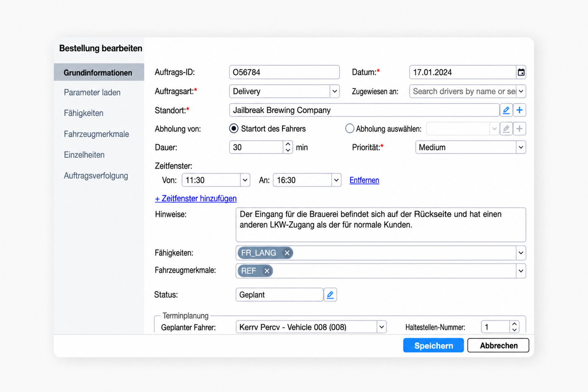Click the REF tag label

click(249, 271)
